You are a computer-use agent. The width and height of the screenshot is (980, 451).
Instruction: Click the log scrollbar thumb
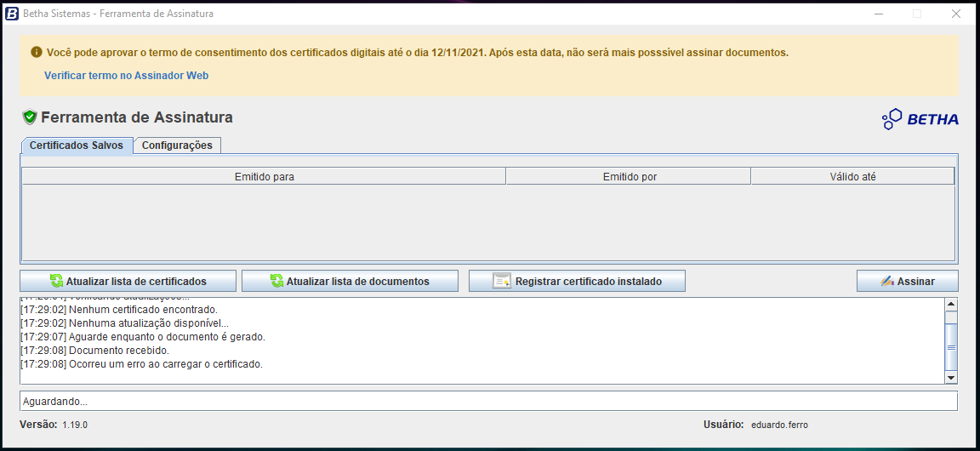(x=951, y=347)
